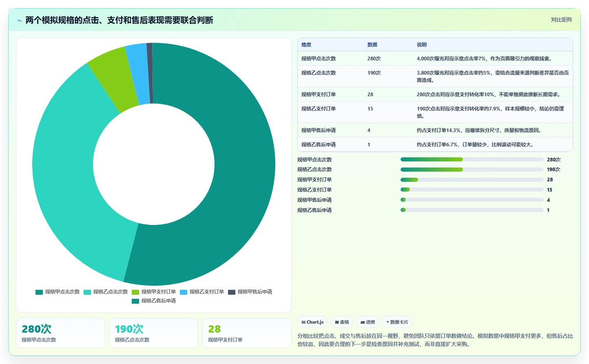Image resolution: width=589 pixels, height=364 pixels.
Task: Click the lightning icon beside the page title
Action: (x=19, y=20)
